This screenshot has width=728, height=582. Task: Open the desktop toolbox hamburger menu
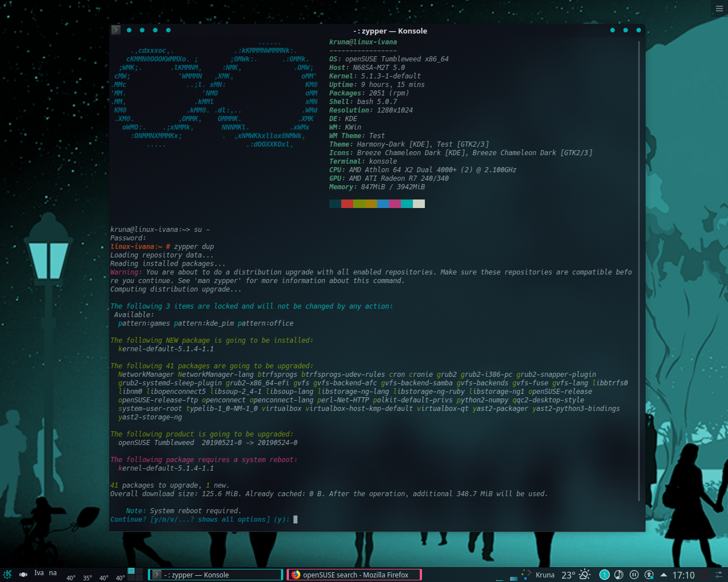pyautogui.click(x=720, y=8)
